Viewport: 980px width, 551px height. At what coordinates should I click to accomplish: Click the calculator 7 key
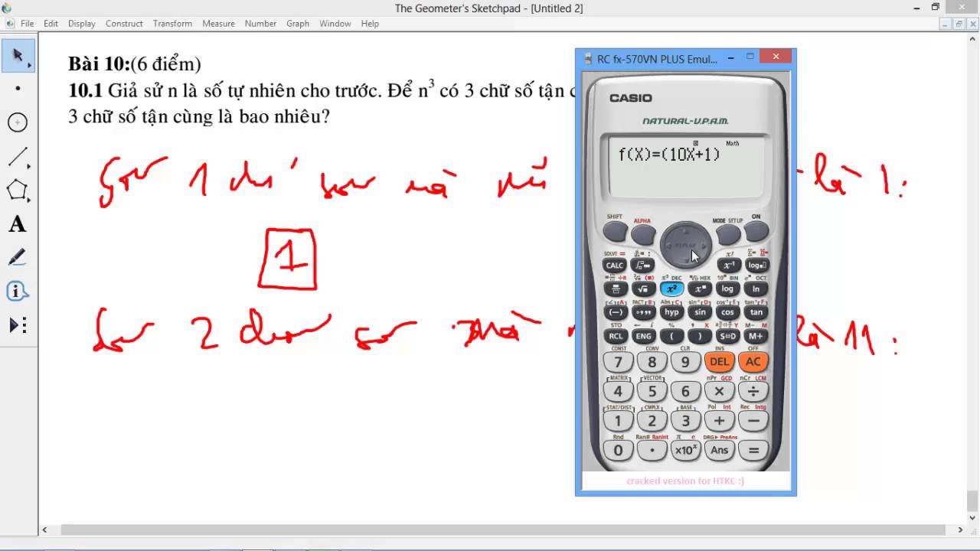[x=619, y=362]
